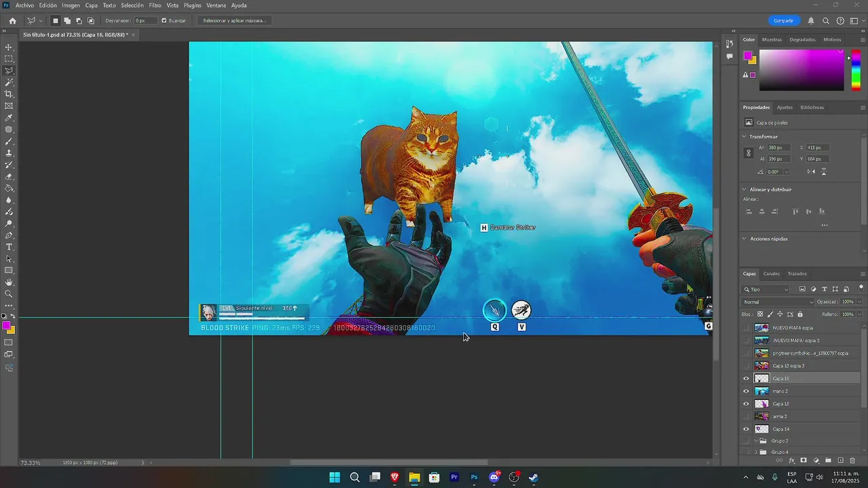This screenshot has height=488, width=868.
Task: Add a layer style with fx icon
Action: [791, 461]
